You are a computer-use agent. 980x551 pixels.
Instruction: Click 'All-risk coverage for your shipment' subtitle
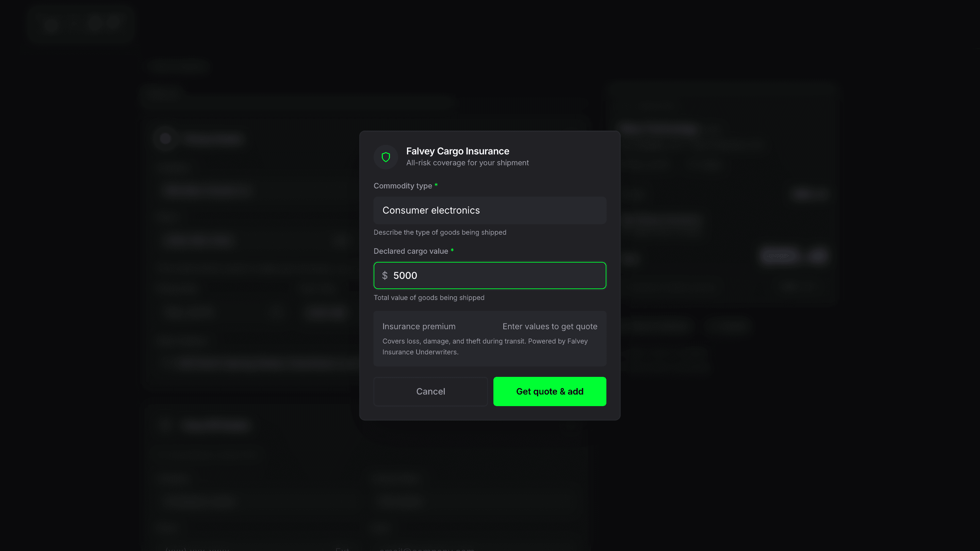coord(467,163)
